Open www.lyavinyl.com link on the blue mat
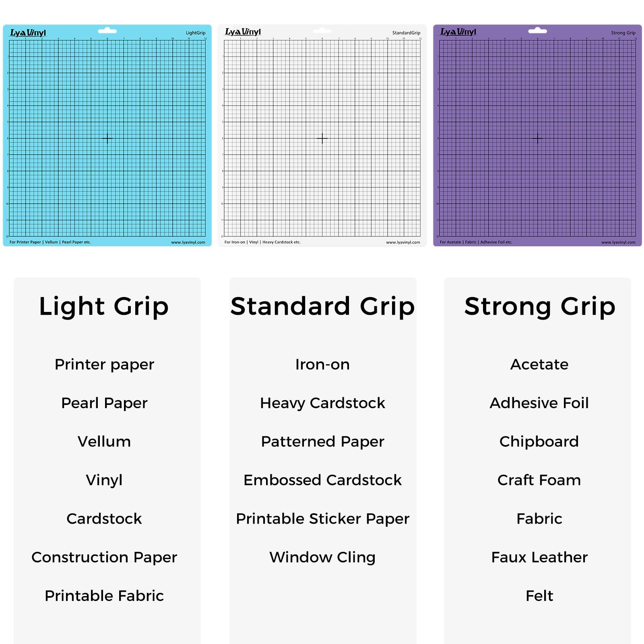Screen dimensions: 644x644 point(188,242)
